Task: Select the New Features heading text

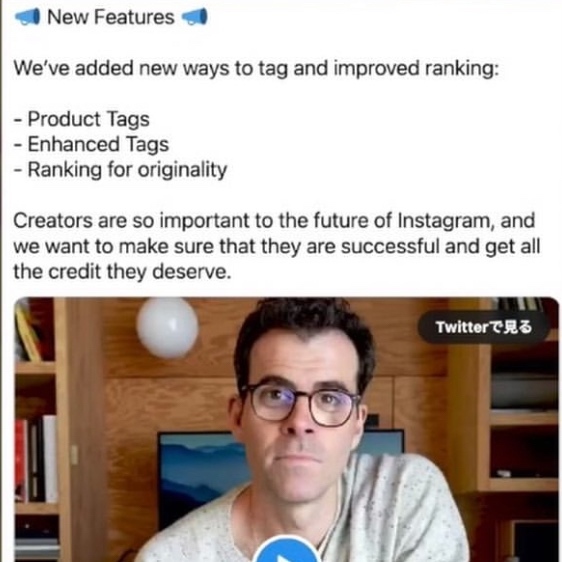Action: (111, 17)
